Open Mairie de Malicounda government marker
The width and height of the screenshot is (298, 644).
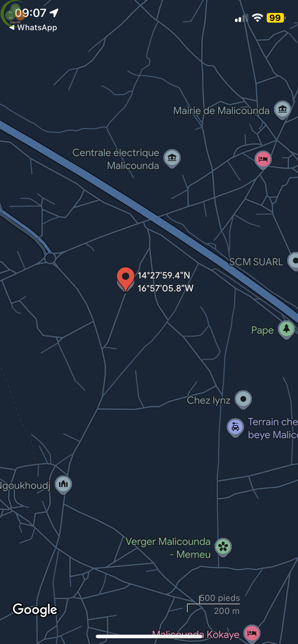283,109
